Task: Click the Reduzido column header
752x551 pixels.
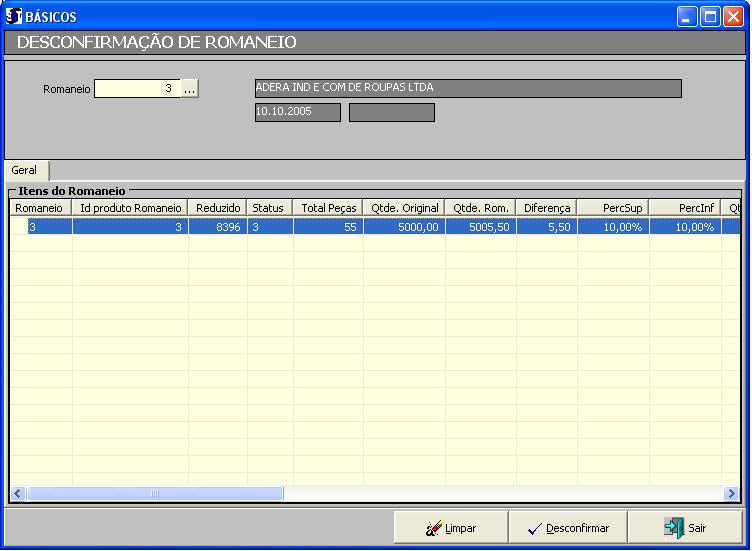Action: [218, 208]
